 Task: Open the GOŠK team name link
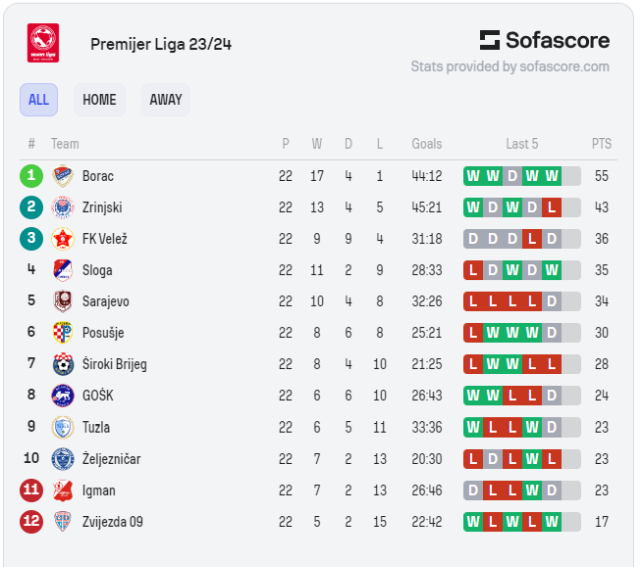97,395
